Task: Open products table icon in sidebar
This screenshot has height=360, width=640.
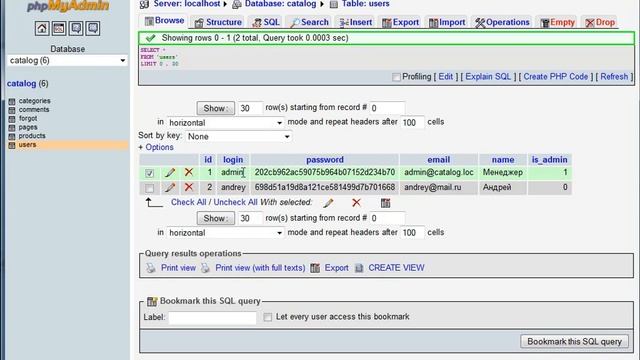Action: point(12,136)
